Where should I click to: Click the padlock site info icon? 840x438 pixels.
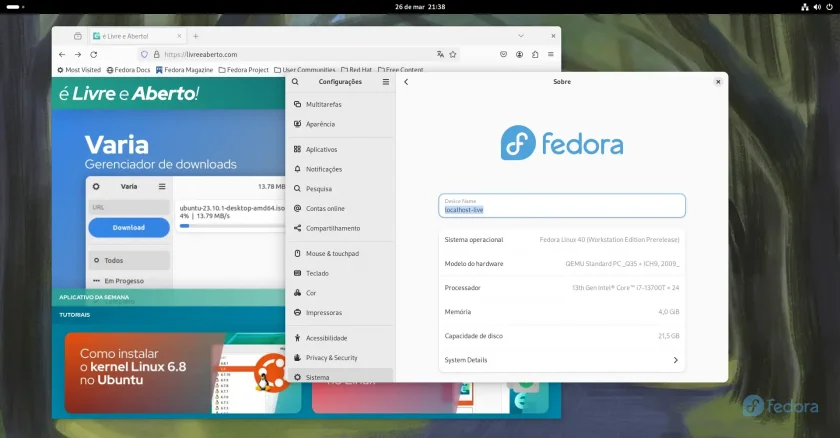coord(156,55)
